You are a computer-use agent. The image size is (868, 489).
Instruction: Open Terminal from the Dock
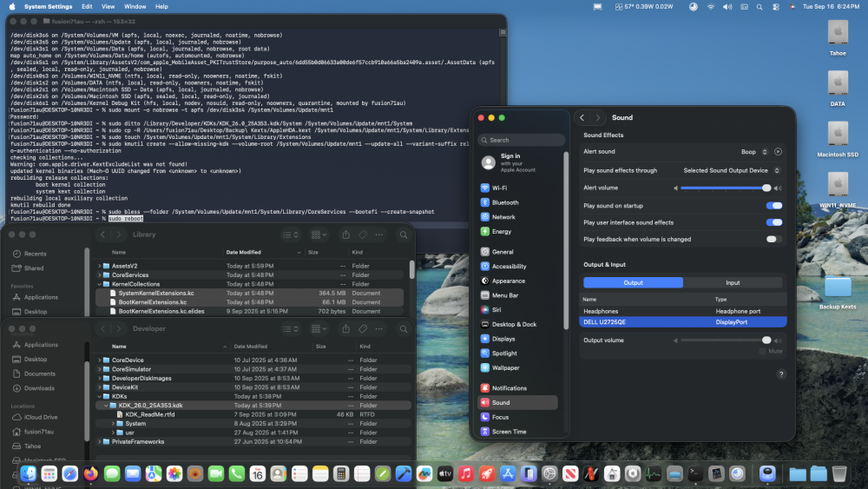[695, 473]
